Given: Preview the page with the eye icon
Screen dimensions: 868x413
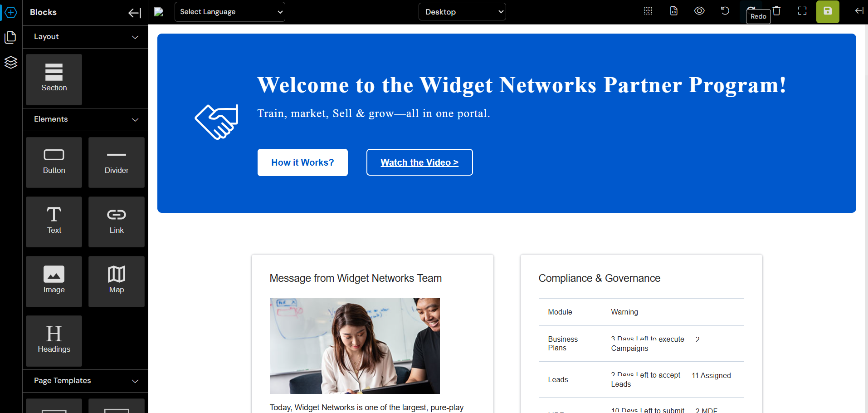Looking at the screenshot, I should tap(699, 11).
